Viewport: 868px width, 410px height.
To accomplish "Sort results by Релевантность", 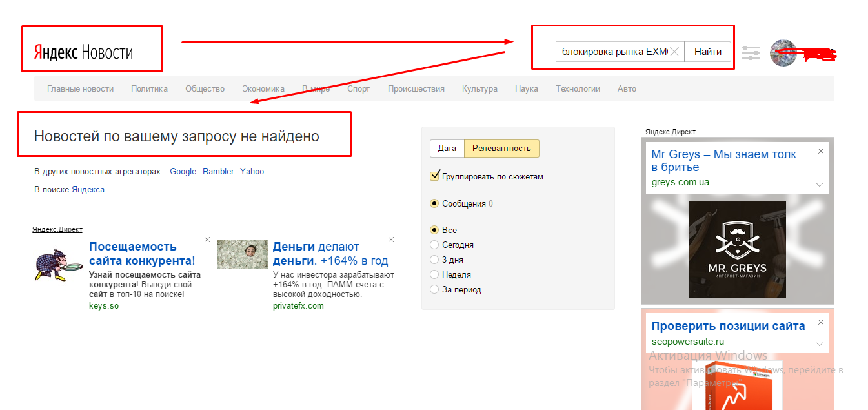I will (501, 149).
